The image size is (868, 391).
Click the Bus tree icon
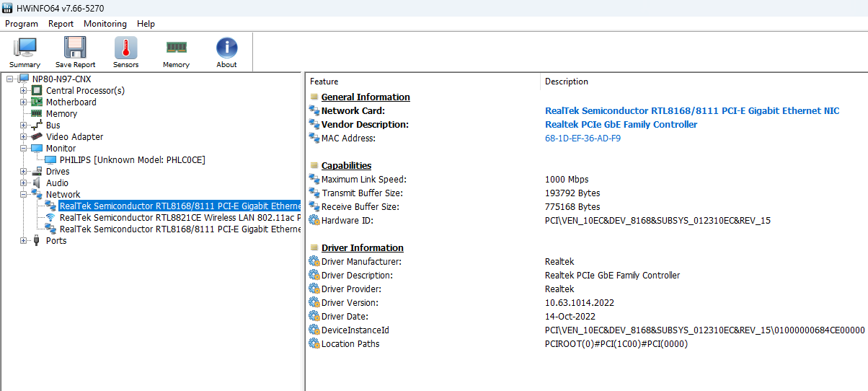pos(36,125)
